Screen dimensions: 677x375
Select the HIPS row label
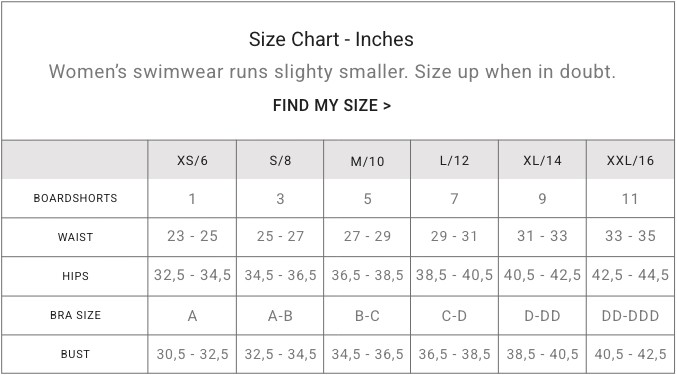tap(75, 276)
